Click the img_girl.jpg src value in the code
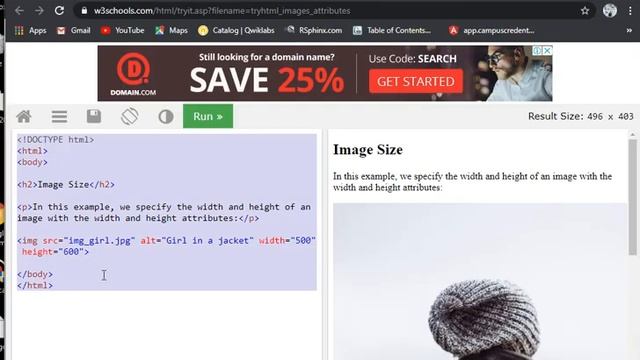The height and width of the screenshot is (360, 640). 100,240
